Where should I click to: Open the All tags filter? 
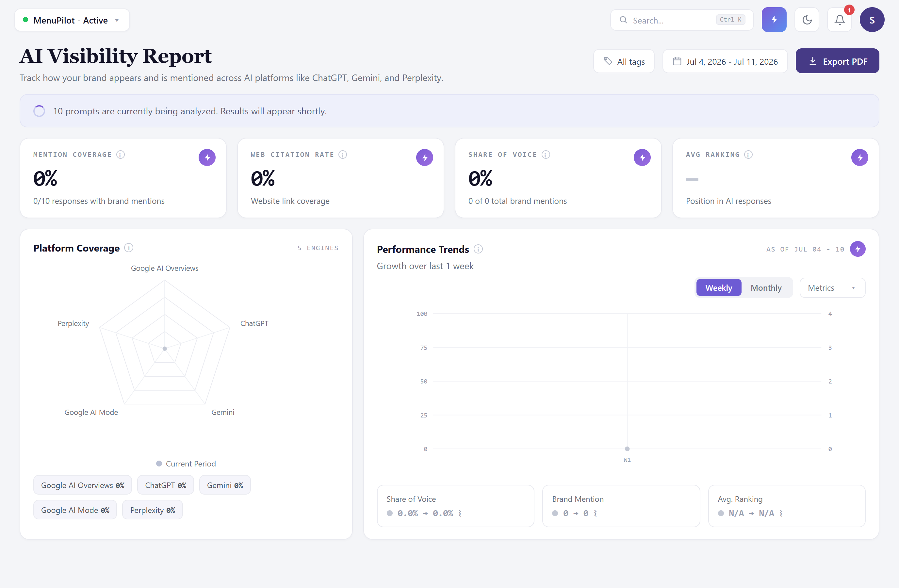pos(624,61)
